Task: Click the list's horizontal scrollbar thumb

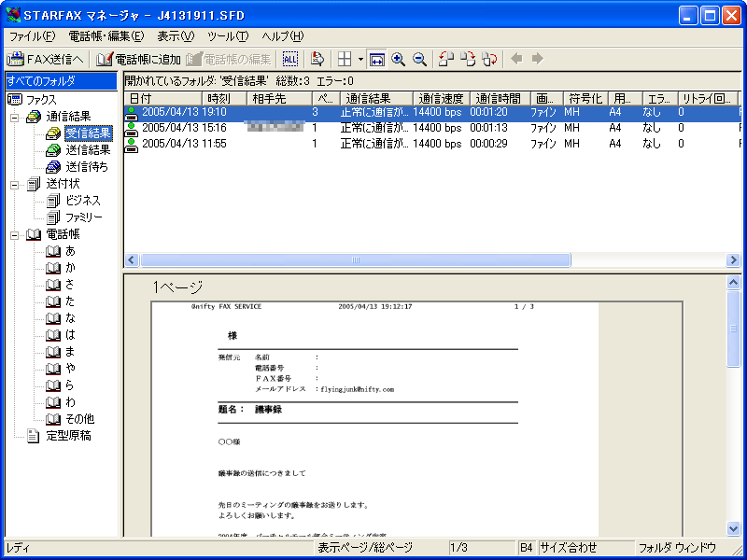Action: [356, 260]
